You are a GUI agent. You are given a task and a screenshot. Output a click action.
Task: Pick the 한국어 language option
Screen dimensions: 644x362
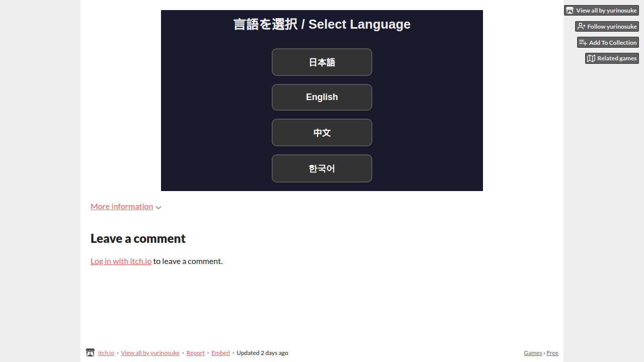322,168
